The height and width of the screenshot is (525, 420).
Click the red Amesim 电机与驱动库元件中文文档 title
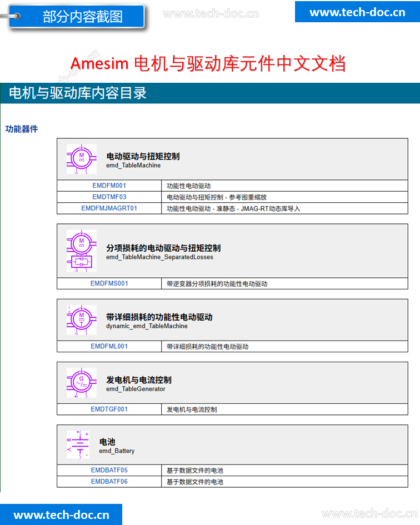(208, 63)
